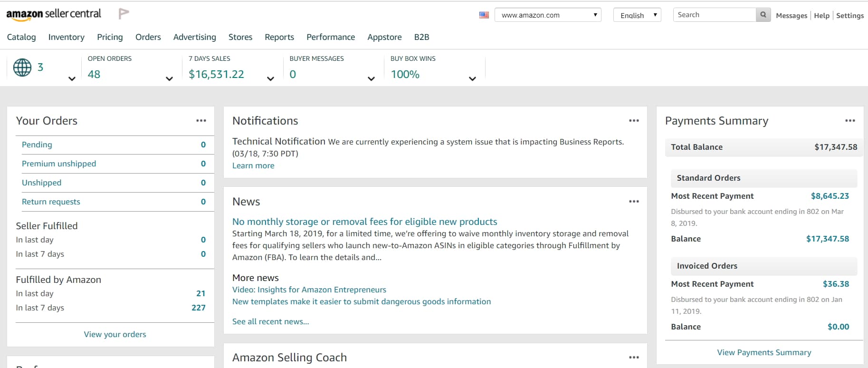Image resolution: width=868 pixels, height=368 pixels.
Task: Expand the global marketplaces chevron
Action: coord(72,79)
